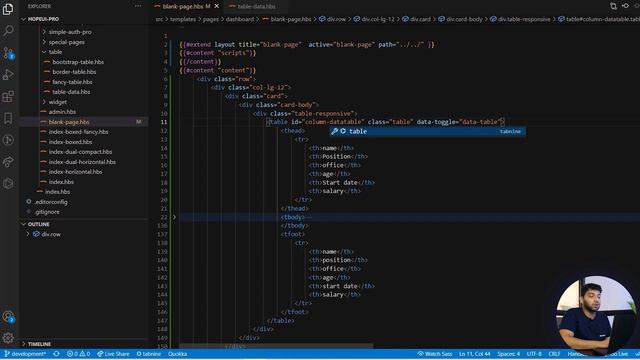Close the blank-page.hbs tab
This screenshot has height=360, width=640.
coord(217,6)
